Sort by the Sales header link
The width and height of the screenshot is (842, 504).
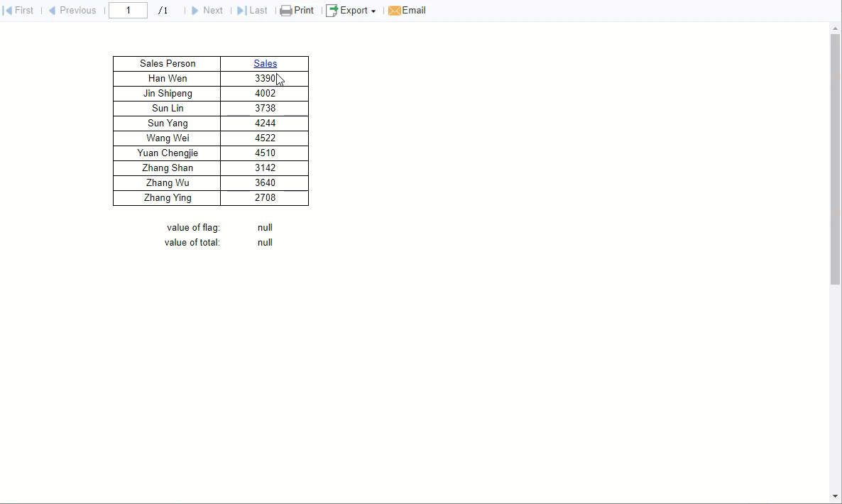click(x=266, y=63)
